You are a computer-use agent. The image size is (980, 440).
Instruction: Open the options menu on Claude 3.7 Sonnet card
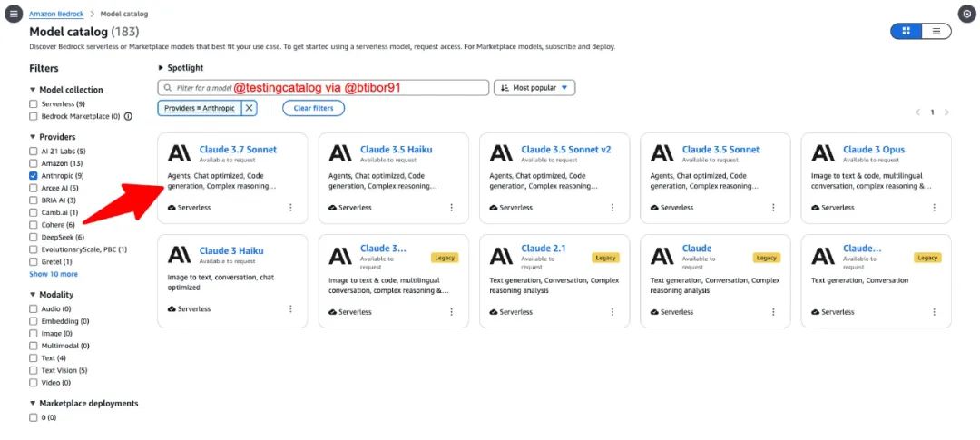290,208
